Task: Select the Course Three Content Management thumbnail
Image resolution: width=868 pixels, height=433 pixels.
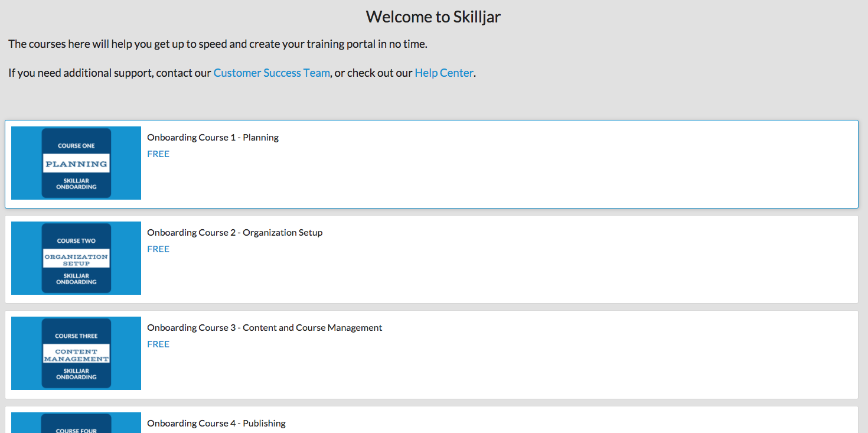Action: [x=76, y=353]
